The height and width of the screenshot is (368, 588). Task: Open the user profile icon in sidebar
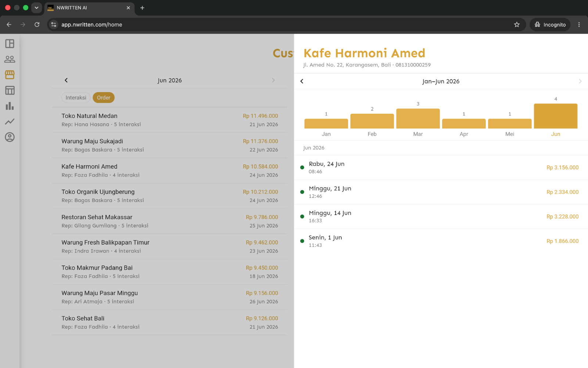pos(10,137)
